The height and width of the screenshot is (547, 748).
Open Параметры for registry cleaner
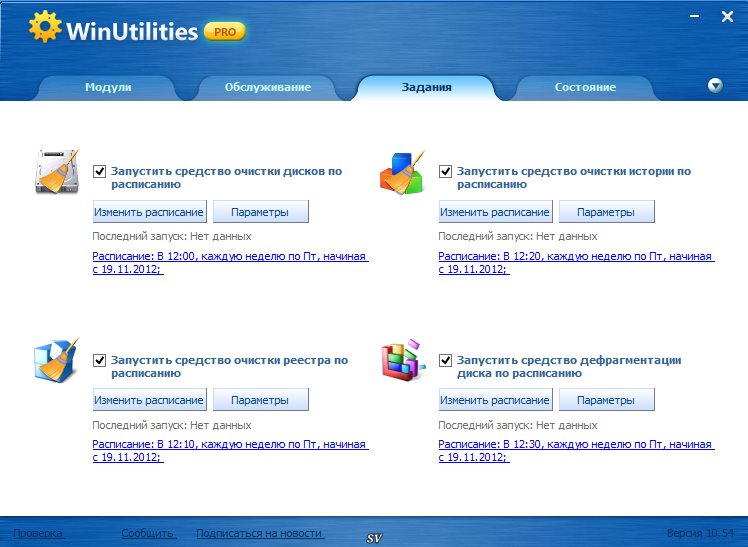pos(260,400)
